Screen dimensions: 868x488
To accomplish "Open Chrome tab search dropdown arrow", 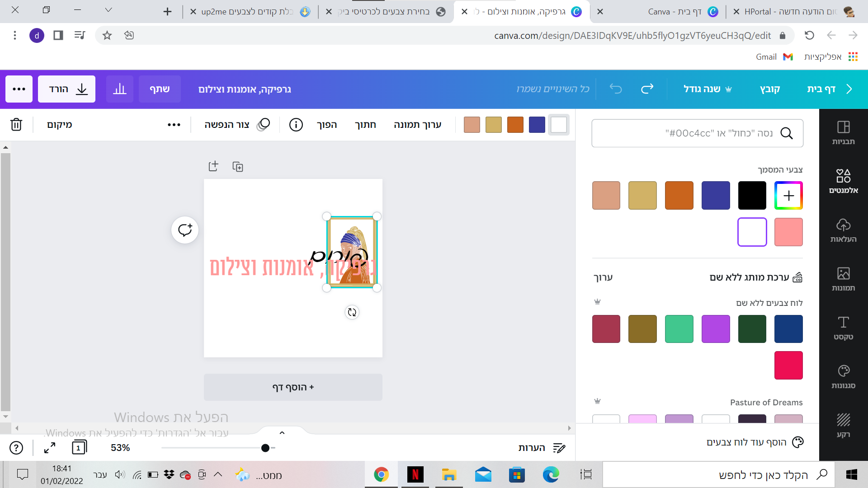I will coord(108,10).
